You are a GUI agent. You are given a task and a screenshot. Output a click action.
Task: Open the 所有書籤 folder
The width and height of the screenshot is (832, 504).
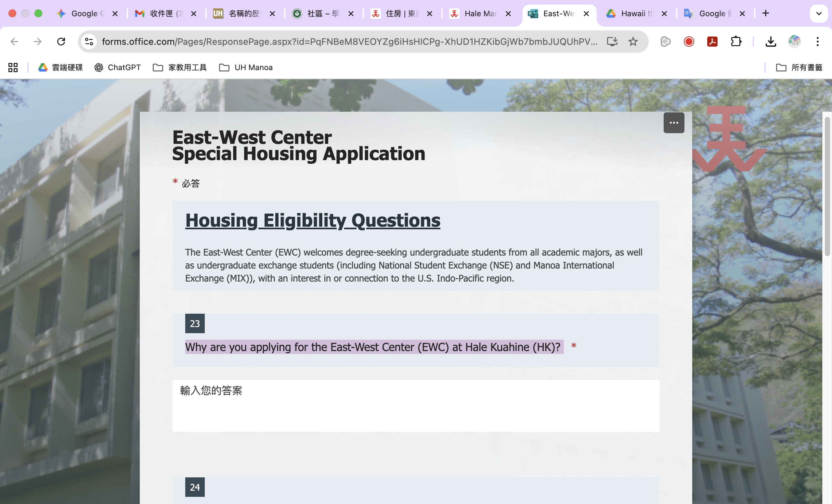[799, 68]
